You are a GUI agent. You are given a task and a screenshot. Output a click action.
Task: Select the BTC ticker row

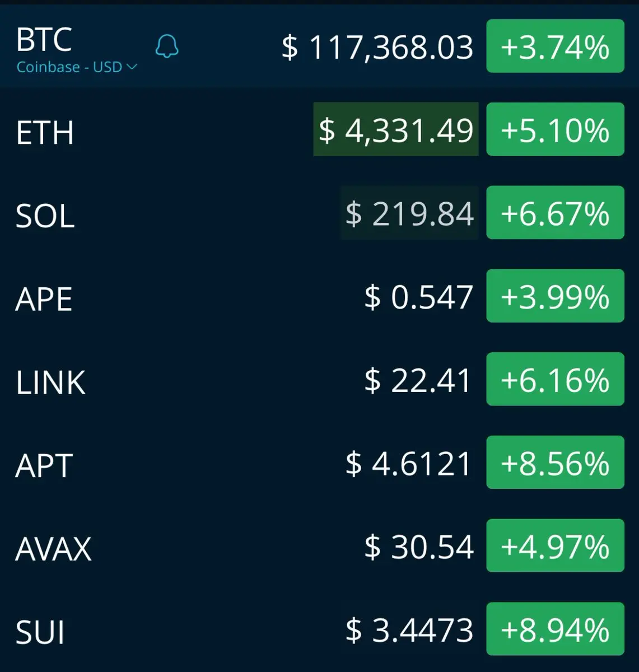319,46
